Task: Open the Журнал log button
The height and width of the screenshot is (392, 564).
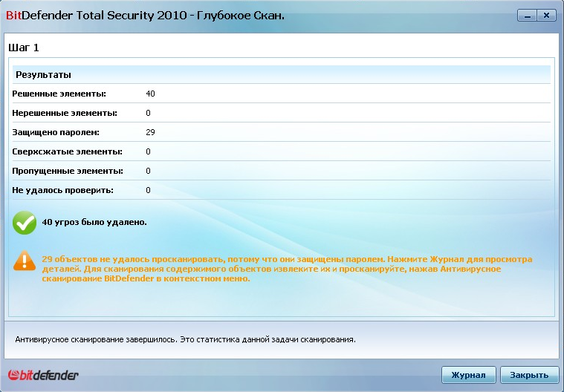Action: pyautogui.click(x=469, y=375)
